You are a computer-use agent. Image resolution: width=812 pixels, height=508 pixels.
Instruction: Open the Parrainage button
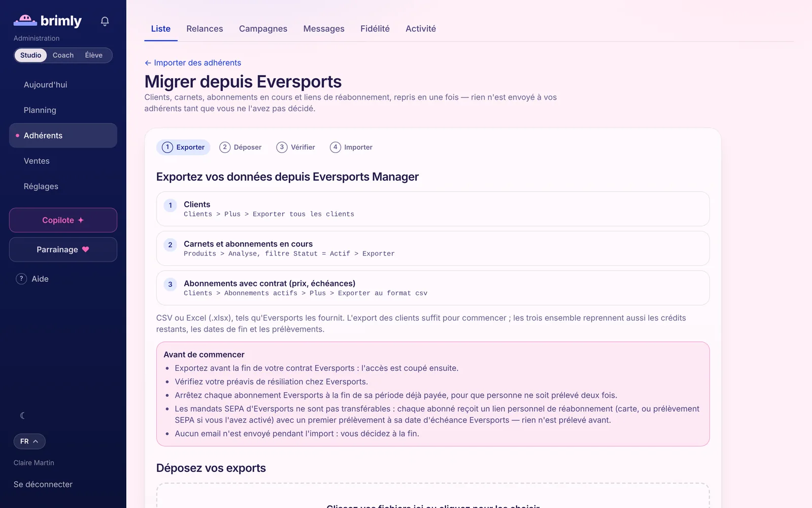click(63, 250)
